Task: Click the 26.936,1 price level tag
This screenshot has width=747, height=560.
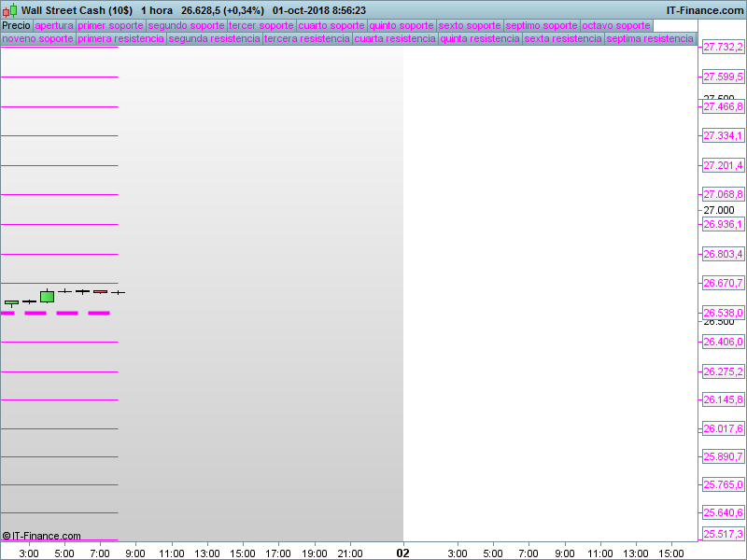Action: (723, 224)
